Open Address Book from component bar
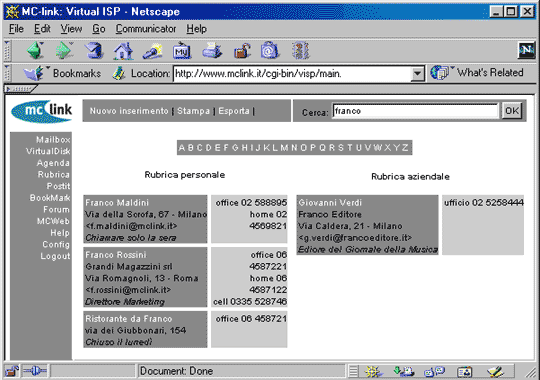 465,372
